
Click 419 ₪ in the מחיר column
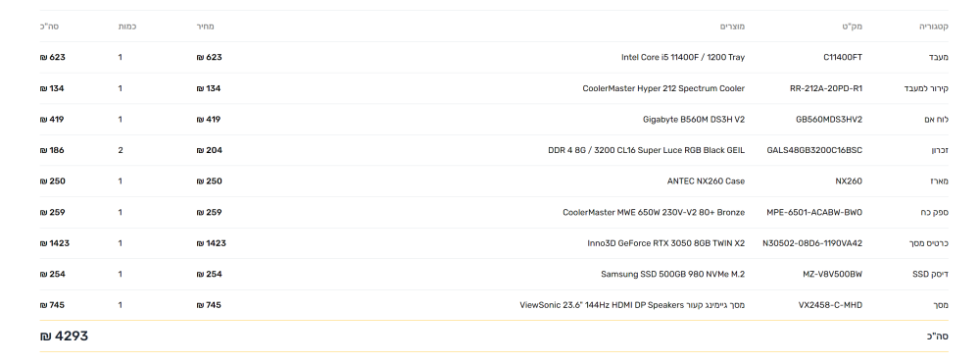point(208,119)
